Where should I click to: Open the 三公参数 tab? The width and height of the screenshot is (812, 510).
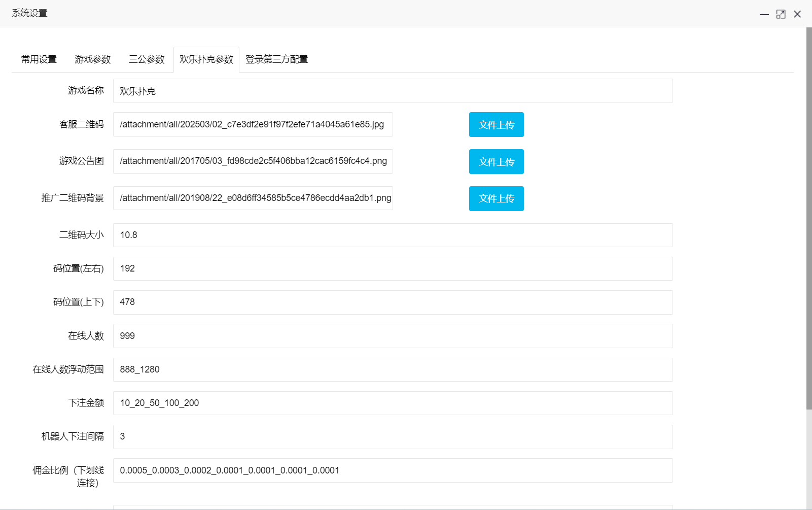147,59
